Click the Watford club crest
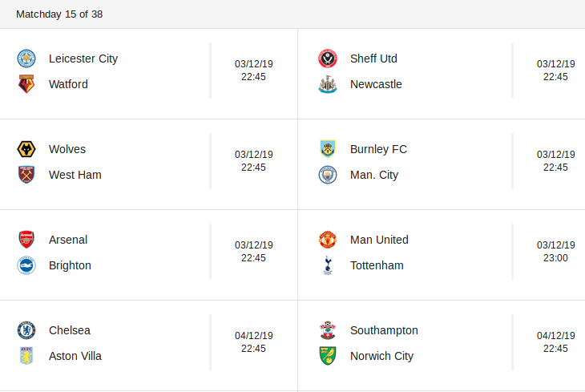585x392 pixels. coord(26,84)
